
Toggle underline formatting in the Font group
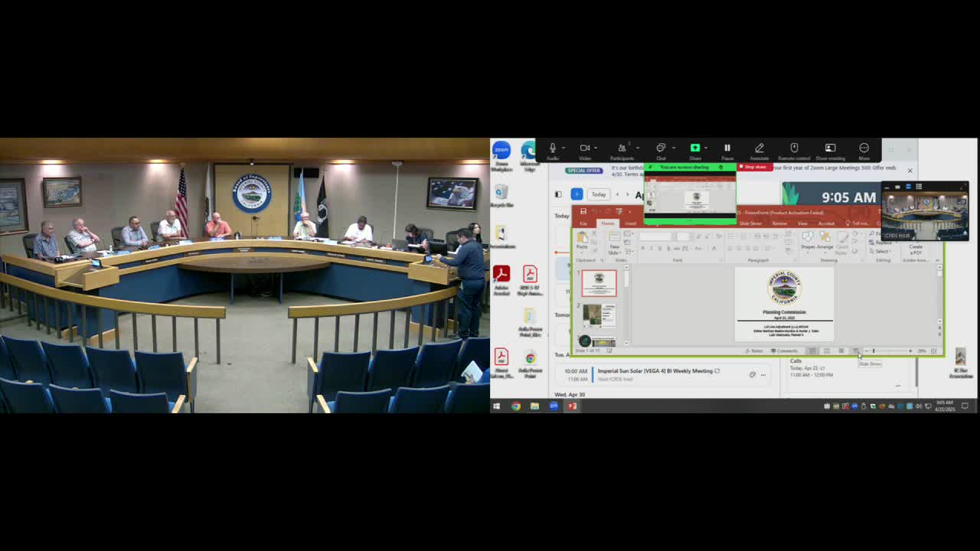coord(658,248)
